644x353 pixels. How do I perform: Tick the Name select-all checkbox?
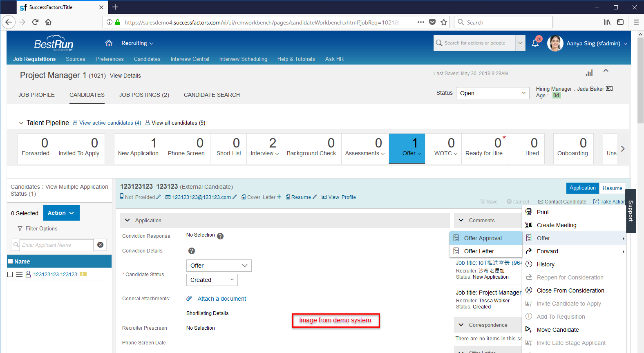(x=11, y=261)
